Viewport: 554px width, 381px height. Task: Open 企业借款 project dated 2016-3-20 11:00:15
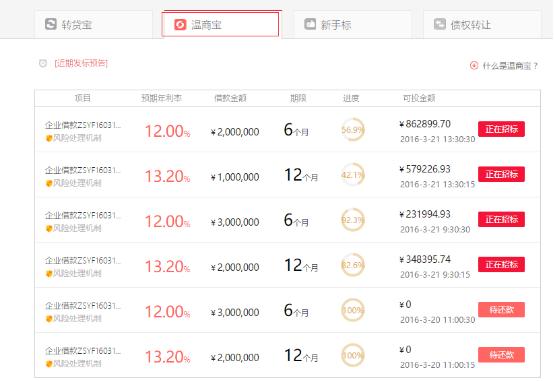(83, 351)
